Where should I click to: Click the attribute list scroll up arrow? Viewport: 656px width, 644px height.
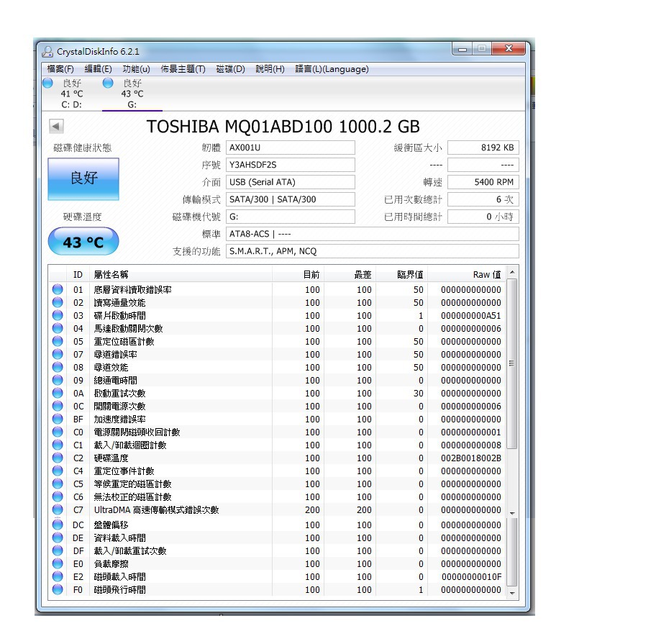pyautogui.click(x=512, y=273)
